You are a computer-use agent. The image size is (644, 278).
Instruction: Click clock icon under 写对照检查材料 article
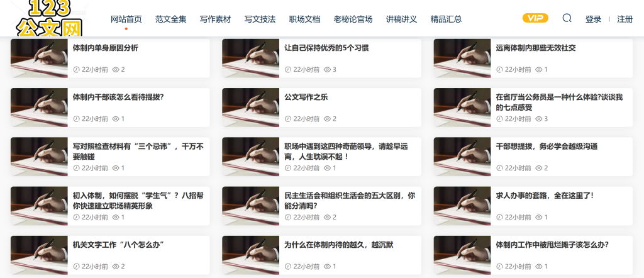76,169
